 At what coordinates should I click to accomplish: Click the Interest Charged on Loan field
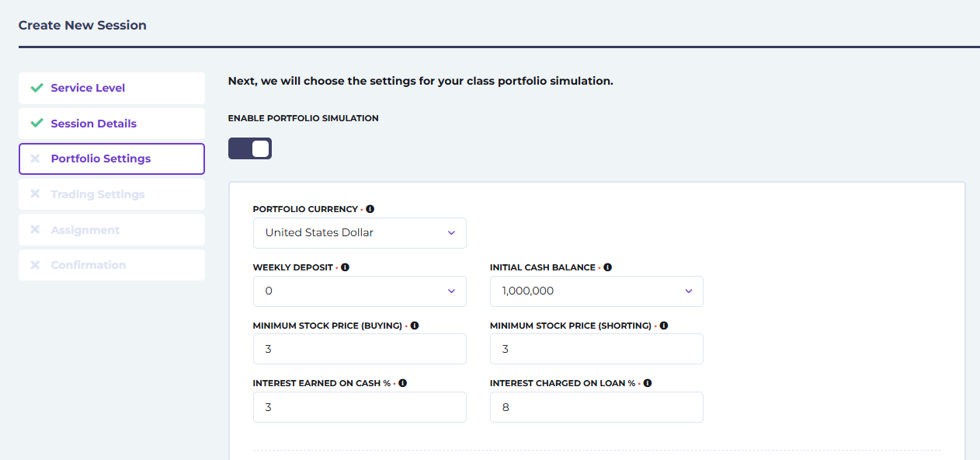point(596,407)
